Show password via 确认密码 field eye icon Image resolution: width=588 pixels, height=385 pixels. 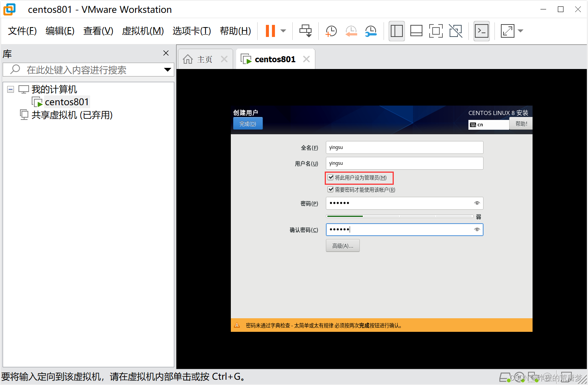click(477, 230)
